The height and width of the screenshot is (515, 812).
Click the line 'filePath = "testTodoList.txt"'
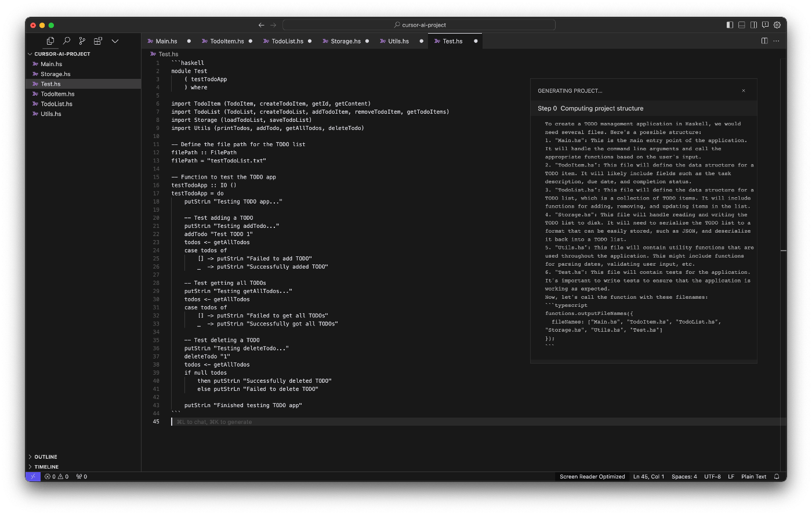coord(219,161)
